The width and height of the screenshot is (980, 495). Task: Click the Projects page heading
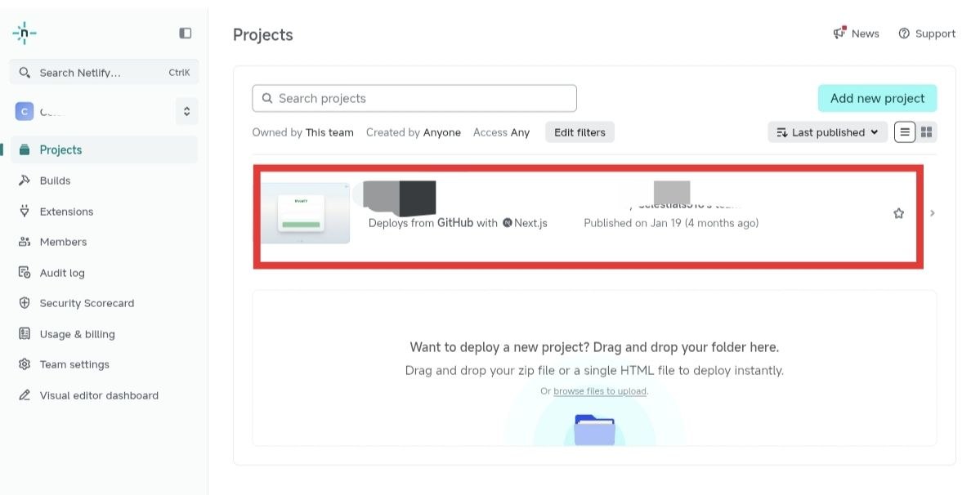pyautogui.click(x=263, y=35)
